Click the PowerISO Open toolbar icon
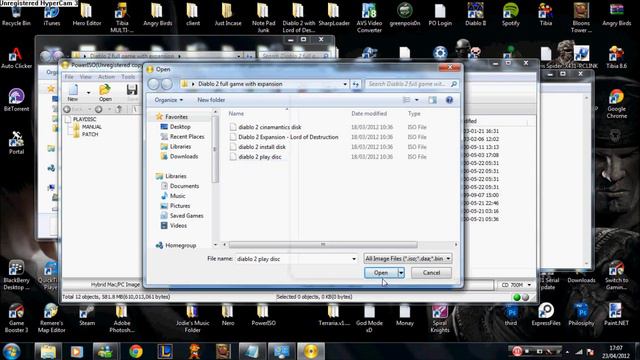This screenshot has width=640, height=360. click(105, 93)
